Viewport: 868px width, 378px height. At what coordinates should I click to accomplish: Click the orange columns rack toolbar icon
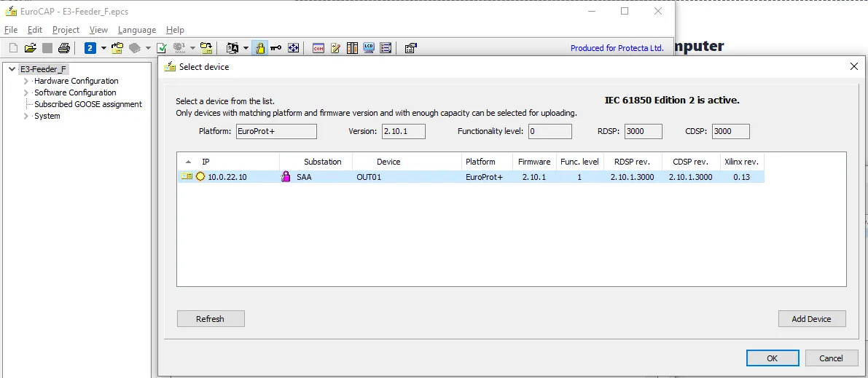pos(353,48)
